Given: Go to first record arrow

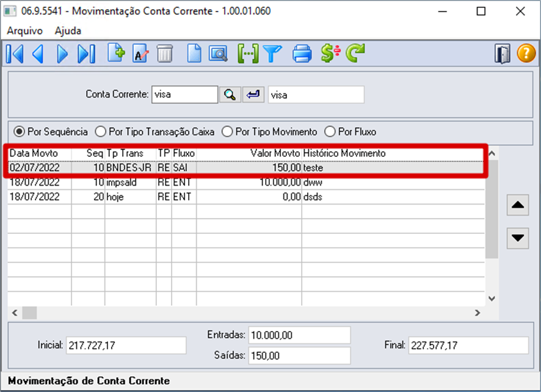Looking at the screenshot, I should pyautogui.click(x=15, y=54).
